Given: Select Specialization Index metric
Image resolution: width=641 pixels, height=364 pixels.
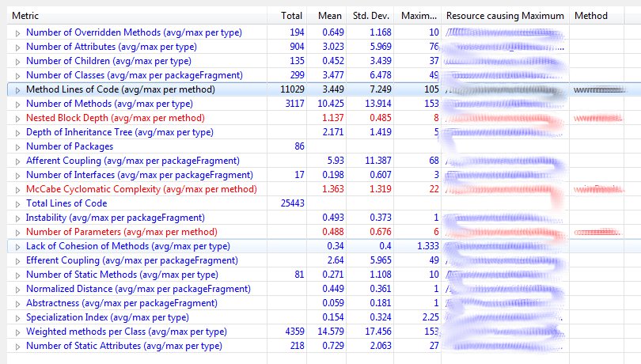Looking at the screenshot, I should [x=108, y=317].
